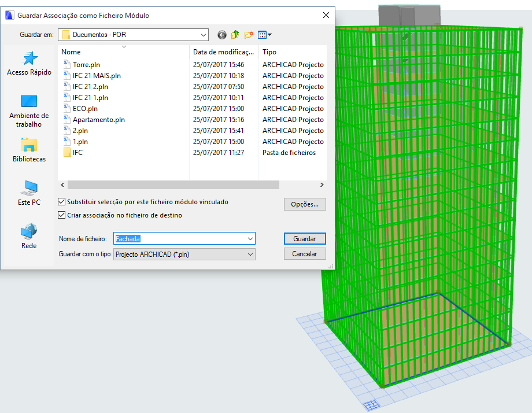532x413 pixels.
Task: Open the IFC folder icon
Action: (x=67, y=152)
